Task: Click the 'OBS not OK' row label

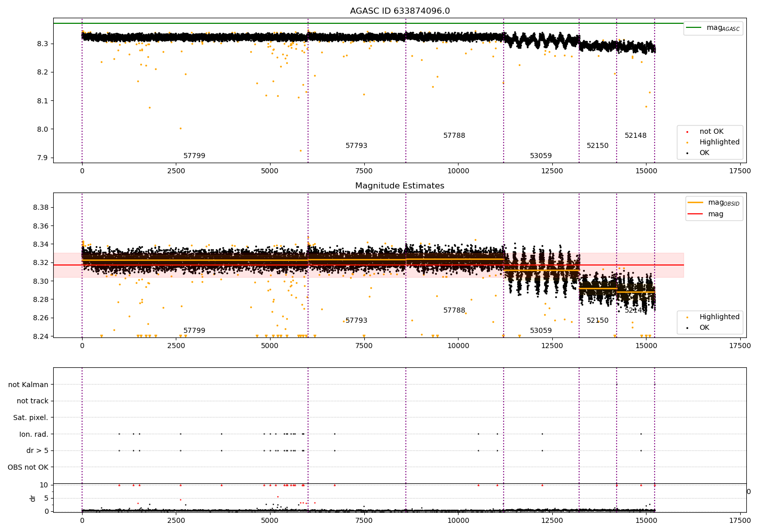Action: (28, 467)
